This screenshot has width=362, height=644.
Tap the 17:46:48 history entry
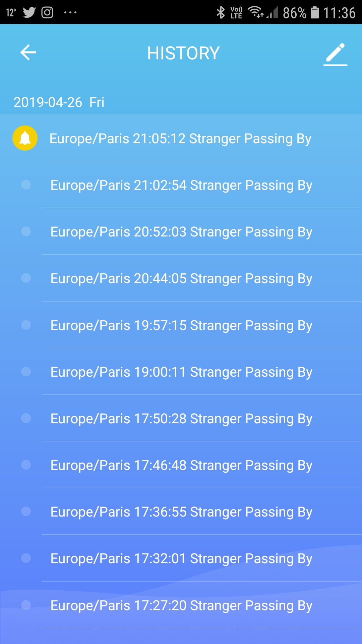click(181, 465)
